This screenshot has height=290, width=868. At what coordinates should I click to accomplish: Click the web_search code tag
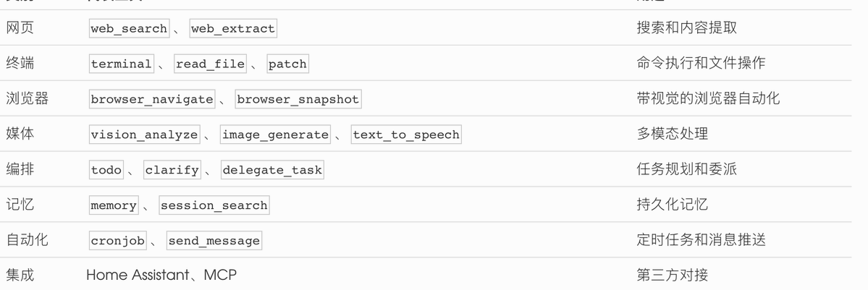(x=128, y=29)
